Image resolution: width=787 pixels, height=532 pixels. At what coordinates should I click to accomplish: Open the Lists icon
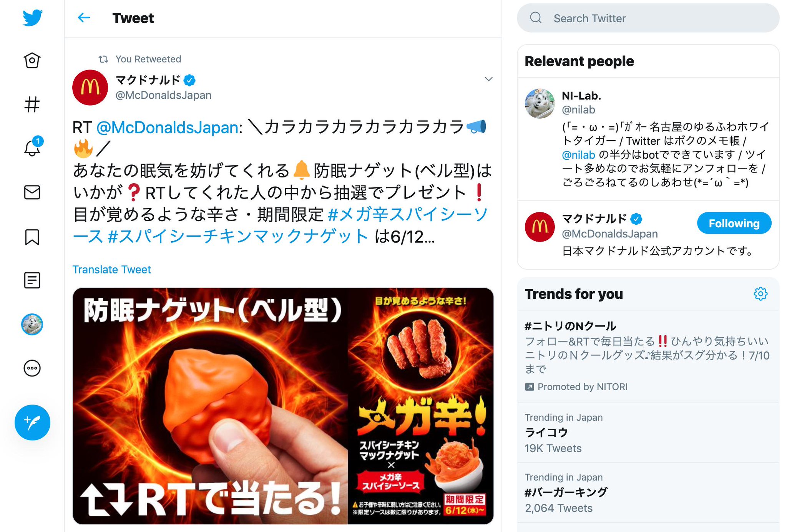[x=32, y=280]
